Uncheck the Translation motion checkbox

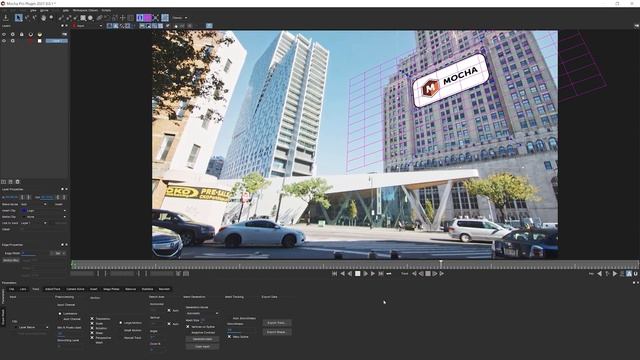click(92, 319)
